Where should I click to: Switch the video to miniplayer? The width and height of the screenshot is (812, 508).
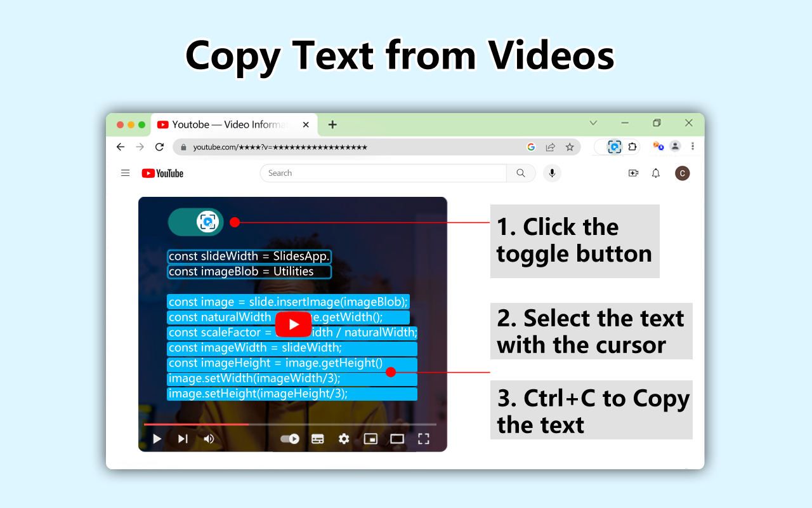tap(370, 439)
